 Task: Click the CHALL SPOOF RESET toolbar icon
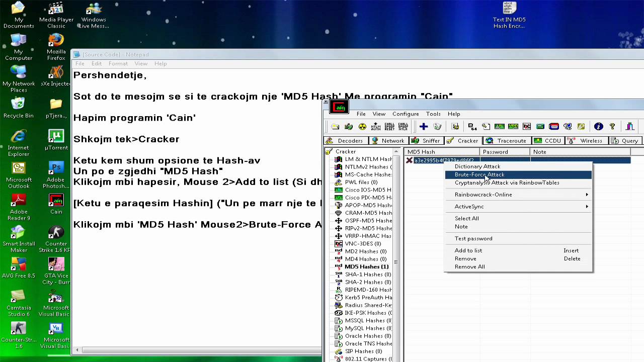point(389,127)
